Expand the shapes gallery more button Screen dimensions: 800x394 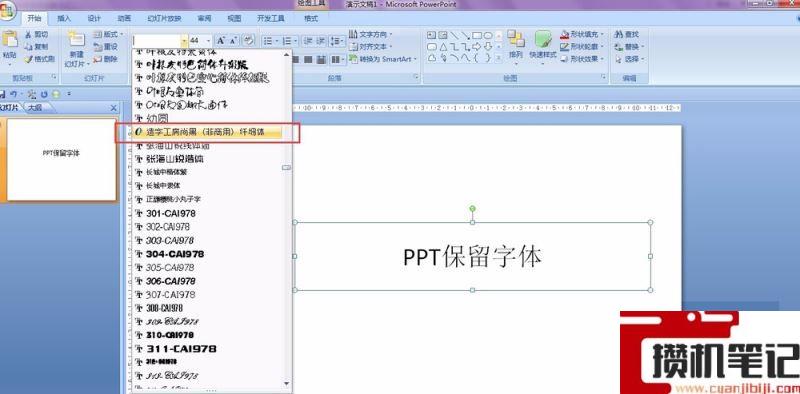tap(499, 58)
